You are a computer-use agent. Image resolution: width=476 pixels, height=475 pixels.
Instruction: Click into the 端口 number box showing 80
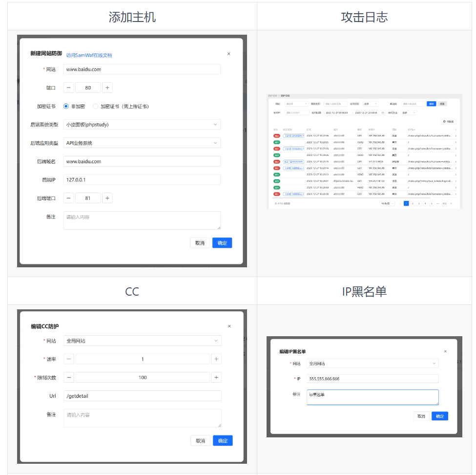(x=88, y=88)
